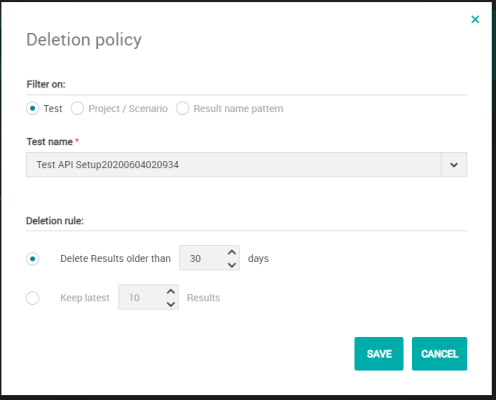The height and width of the screenshot is (400, 496).
Task: Click the Deletion rule: label
Action: point(55,221)
